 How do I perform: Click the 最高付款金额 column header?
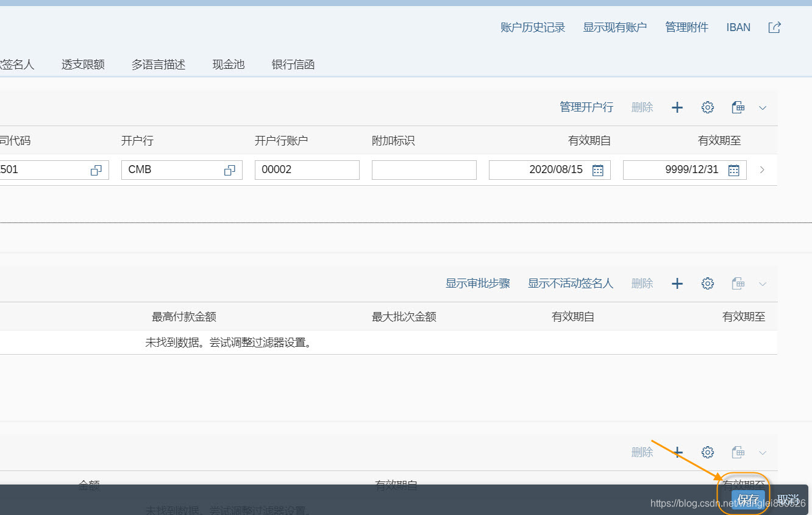click(184, 317)
